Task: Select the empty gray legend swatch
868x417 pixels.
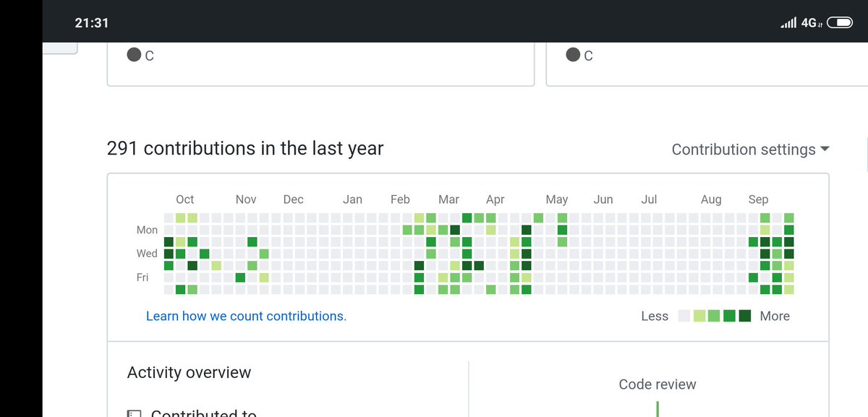Action: pos(684,316)
